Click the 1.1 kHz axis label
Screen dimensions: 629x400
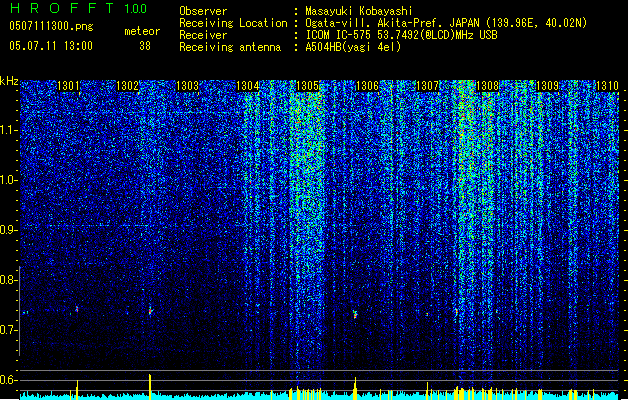tap(9, 130)
